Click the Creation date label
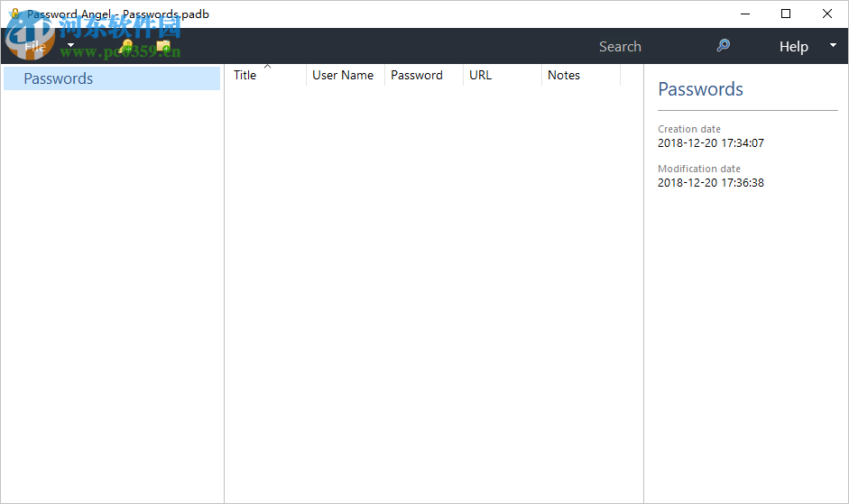Viewport: 849px width, 504px height. tap(688, 129)
